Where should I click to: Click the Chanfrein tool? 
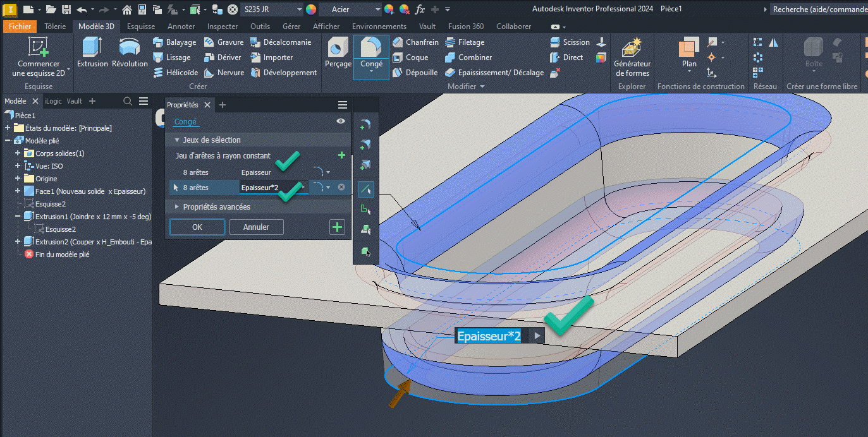click(x=415, y=42)
